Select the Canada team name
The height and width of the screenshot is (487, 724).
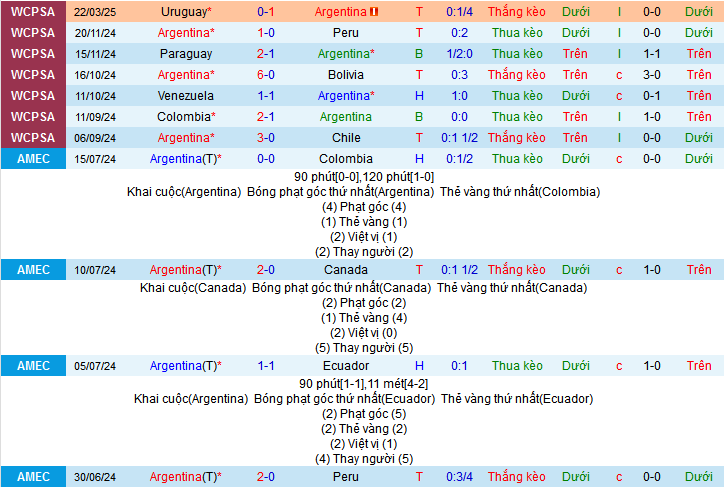(345, 270)
